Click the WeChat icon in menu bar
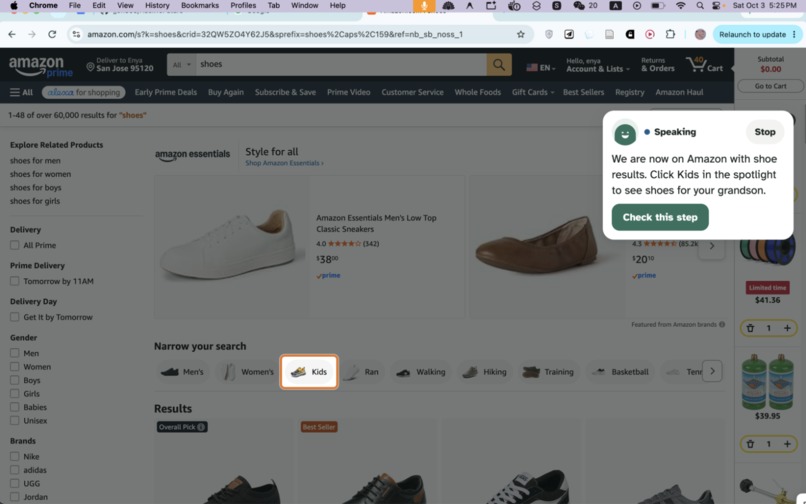 tap(579, 6)
